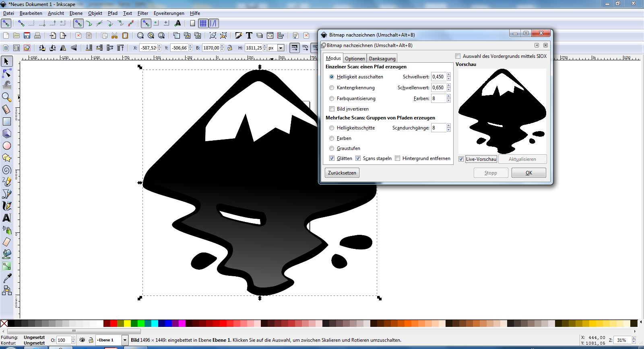Click the height H: input field
This screenshot has width=644, height=349.
tap(254, 48)
